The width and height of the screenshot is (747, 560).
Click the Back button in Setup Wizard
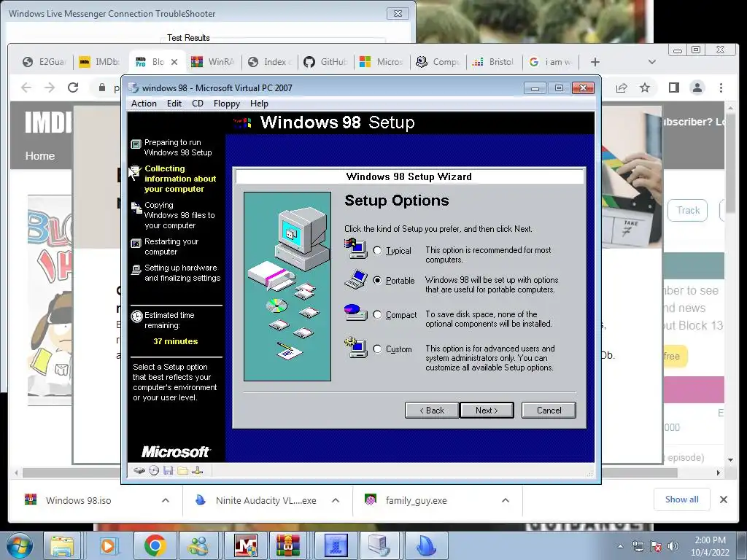click(432, 410)
